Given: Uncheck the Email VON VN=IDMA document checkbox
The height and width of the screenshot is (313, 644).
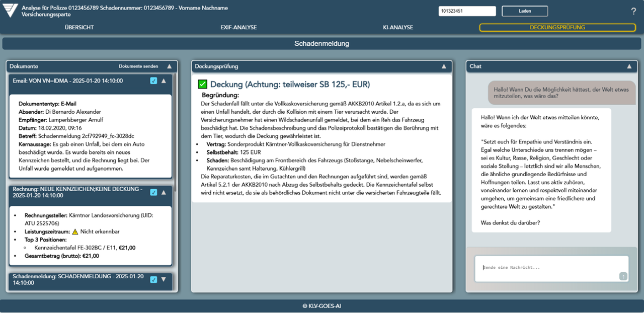Looking at the screenshot, I should pos(153,80).
